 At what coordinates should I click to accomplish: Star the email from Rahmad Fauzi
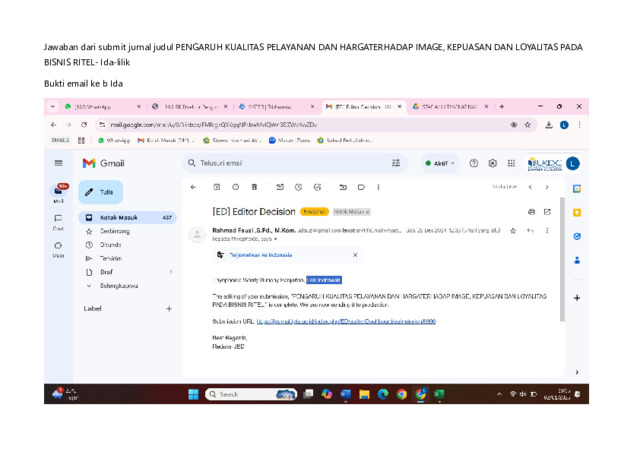(x=514, y=230)
